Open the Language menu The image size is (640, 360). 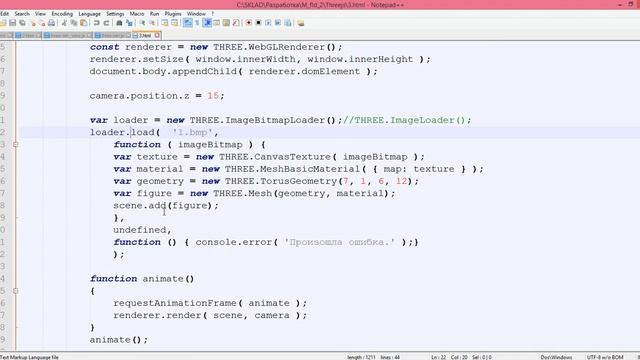[x=89, y=13]
